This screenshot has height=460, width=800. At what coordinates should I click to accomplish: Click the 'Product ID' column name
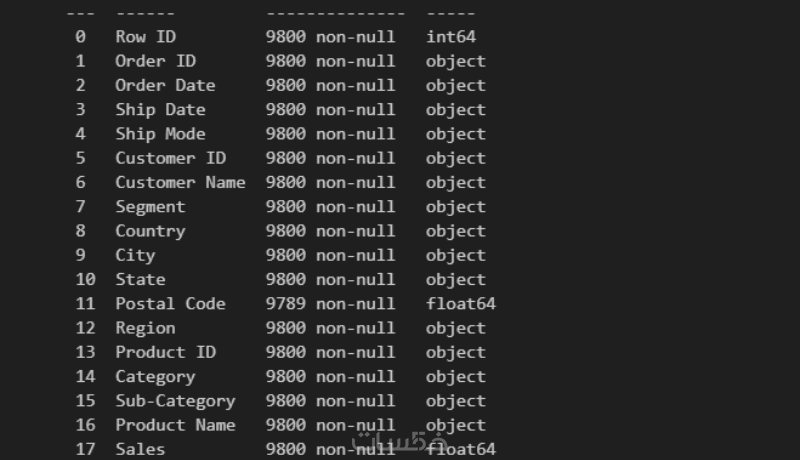pos(165,352)
